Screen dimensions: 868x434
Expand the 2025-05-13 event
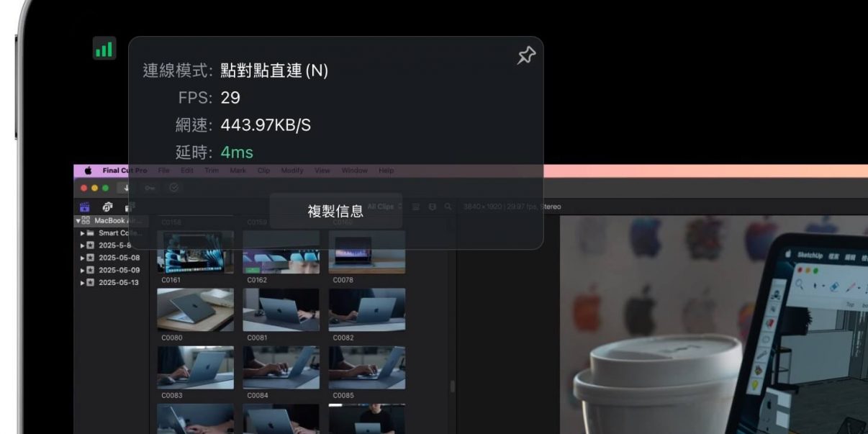coord(83,282)
